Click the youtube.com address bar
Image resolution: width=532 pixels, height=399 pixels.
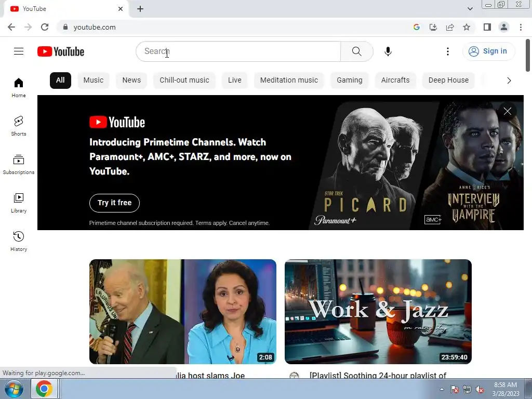click(x=234, y=27)
